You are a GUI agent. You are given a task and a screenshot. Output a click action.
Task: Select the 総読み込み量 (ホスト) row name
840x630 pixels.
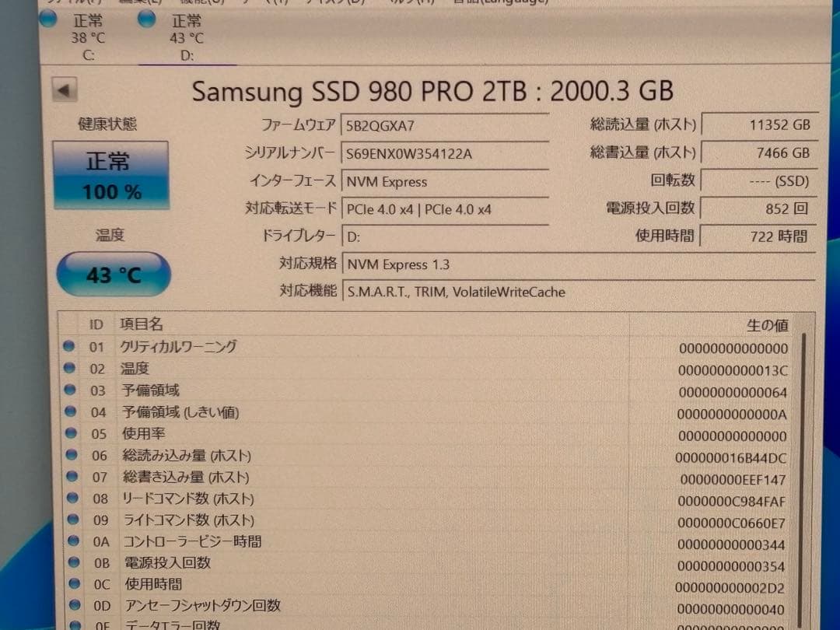(x=187, y=455)
